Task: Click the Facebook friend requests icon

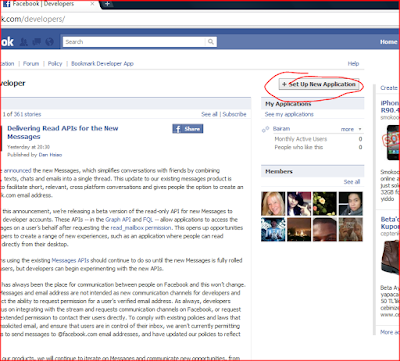Action: (23, 42)
